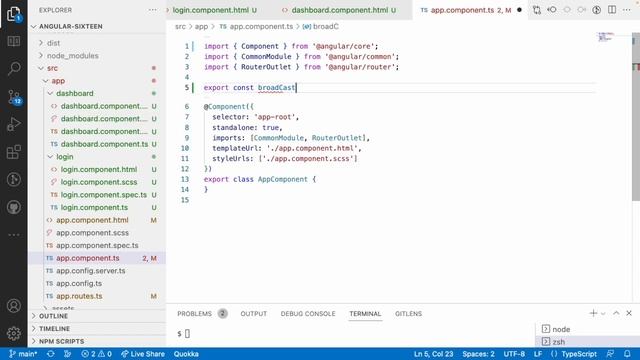The width and height of the screenshot is (640, 360).
Task: Maximize the panel with the up chevron
Action: (616, 313)
